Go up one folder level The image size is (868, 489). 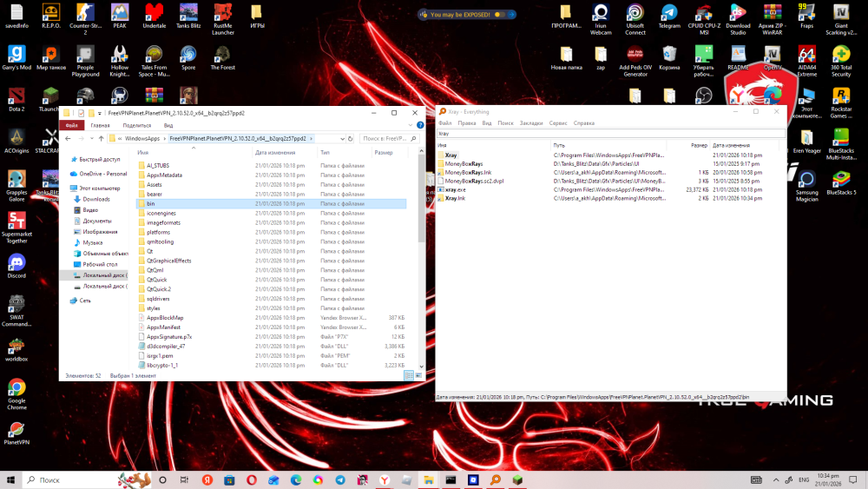(102, 138)
